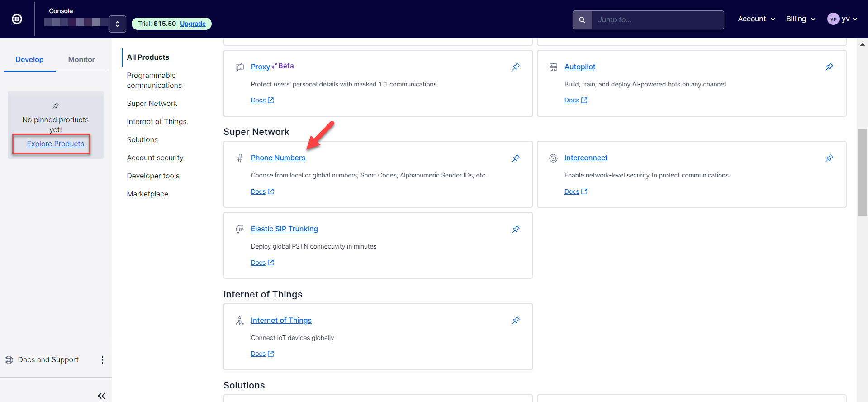Pin the Interconnect product
Viewport: 868px width, 402px height.
(x=829, y=158)
